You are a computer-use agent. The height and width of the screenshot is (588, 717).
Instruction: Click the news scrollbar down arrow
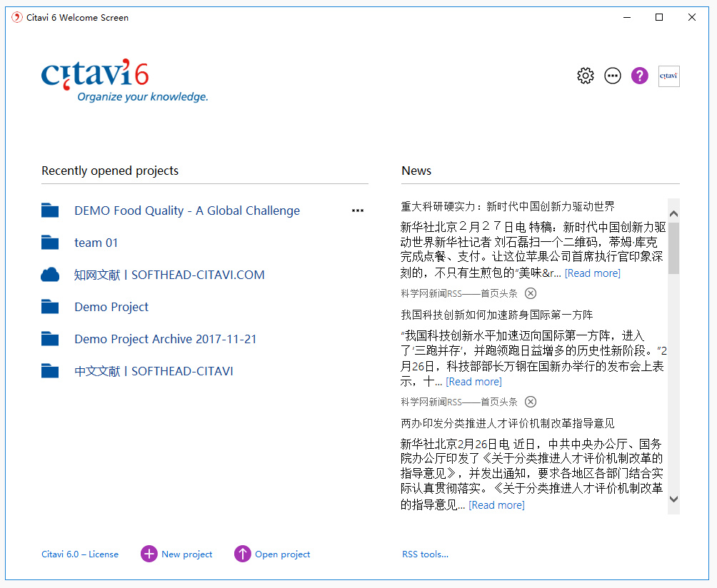[673, 499]
